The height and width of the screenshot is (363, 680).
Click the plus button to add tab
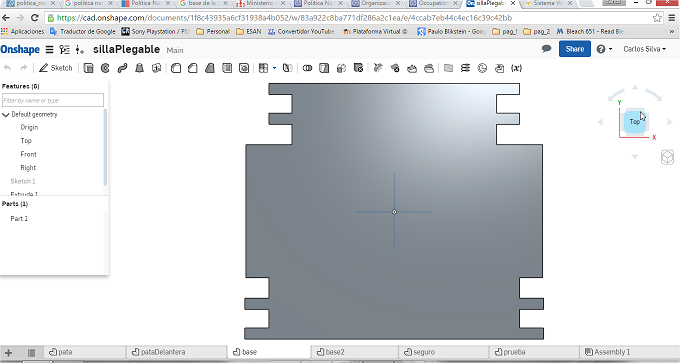click(x=8, y=353)
